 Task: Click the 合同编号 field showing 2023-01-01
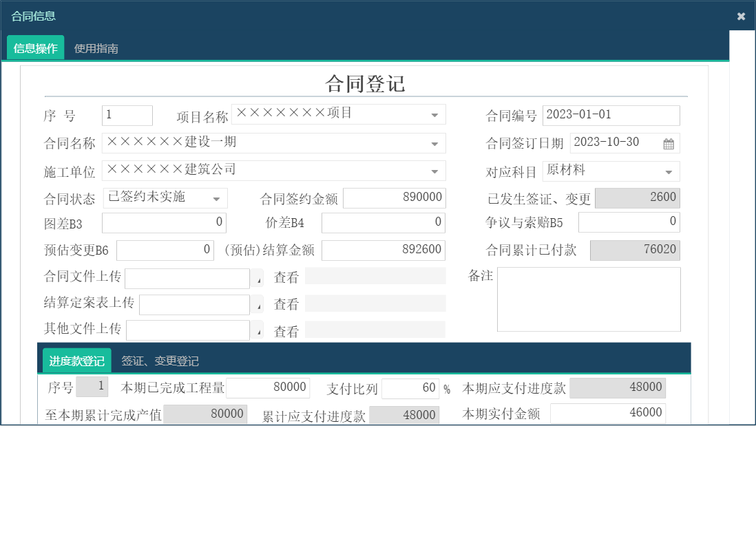pyautogui.click(x=611, y=115)
